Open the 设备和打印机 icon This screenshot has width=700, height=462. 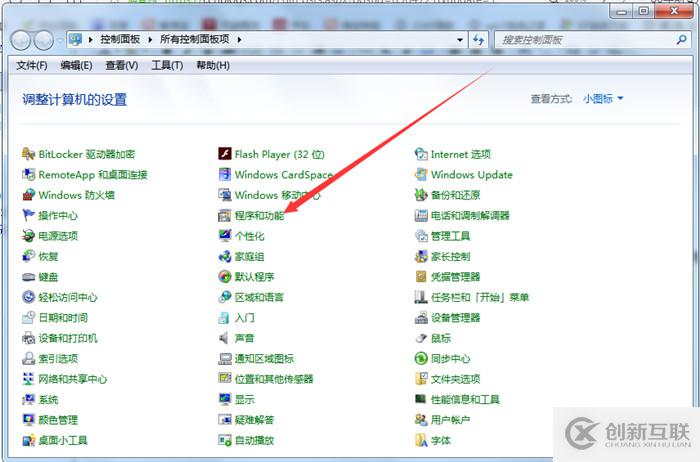pos(29,338)
